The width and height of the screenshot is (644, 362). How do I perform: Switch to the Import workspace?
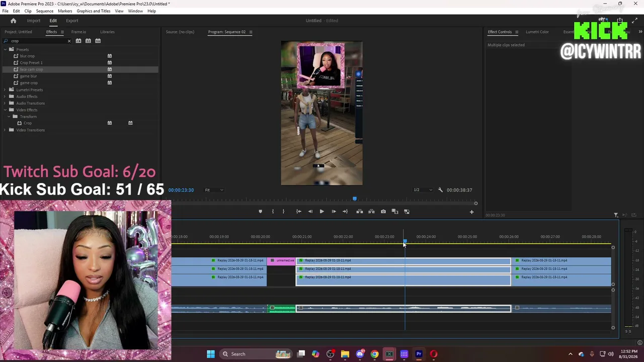pyautogui.click(x=34, y=21)
